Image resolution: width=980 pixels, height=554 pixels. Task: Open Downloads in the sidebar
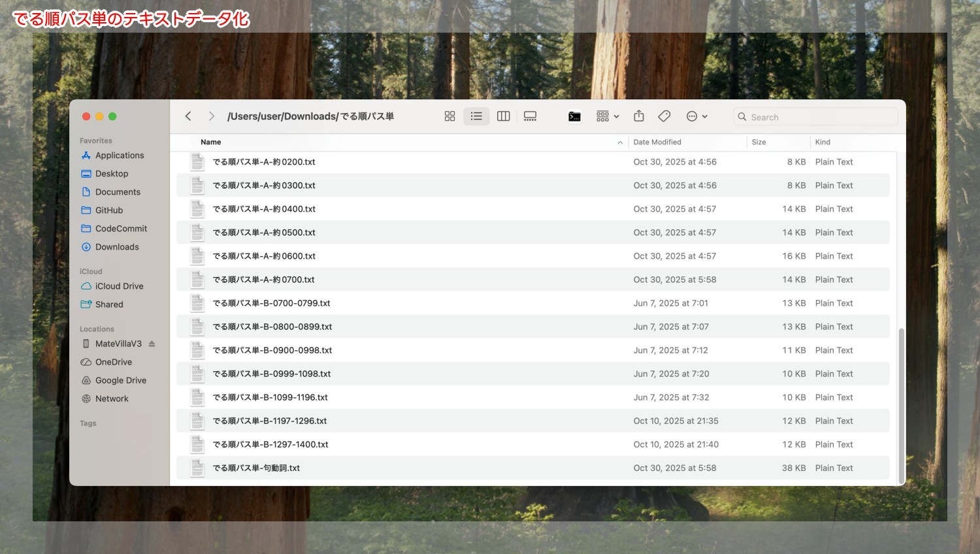click(117, 247)
